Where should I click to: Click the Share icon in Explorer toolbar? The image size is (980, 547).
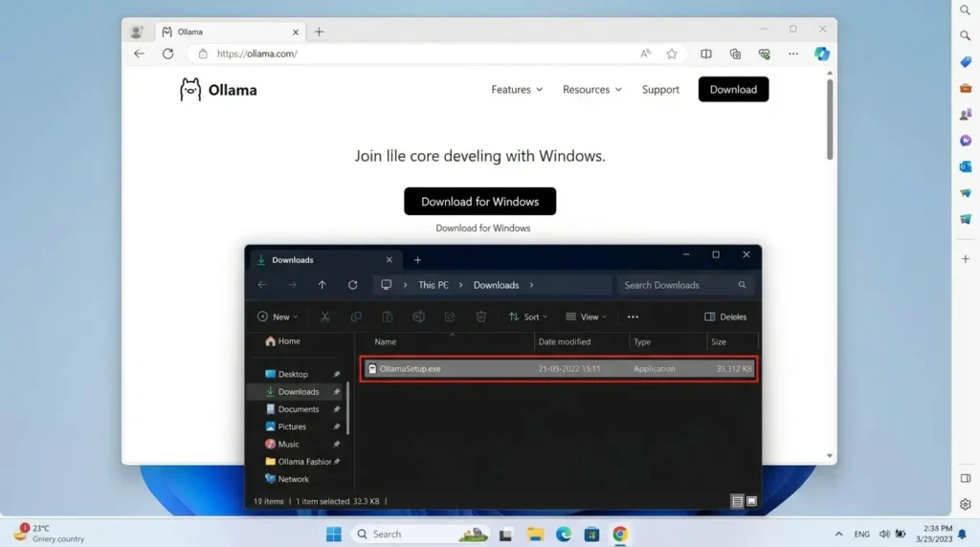click(450, 317)
